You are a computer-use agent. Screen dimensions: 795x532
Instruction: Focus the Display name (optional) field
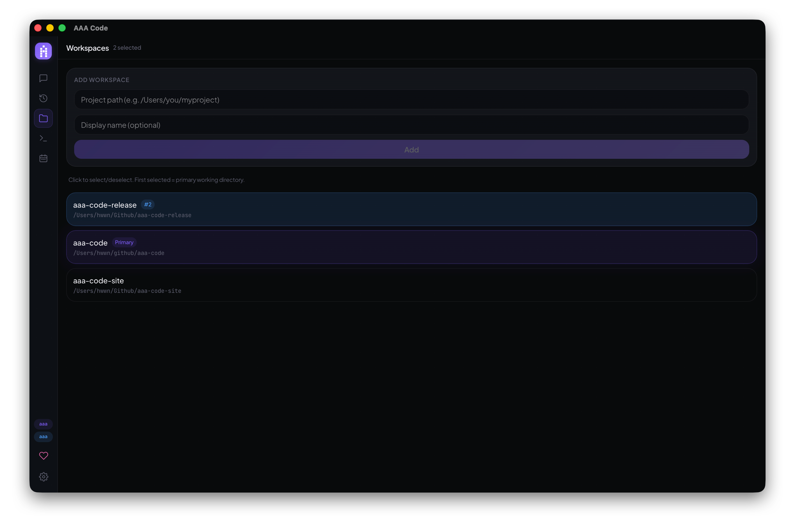pyautogui.click(x=412, y=125)
